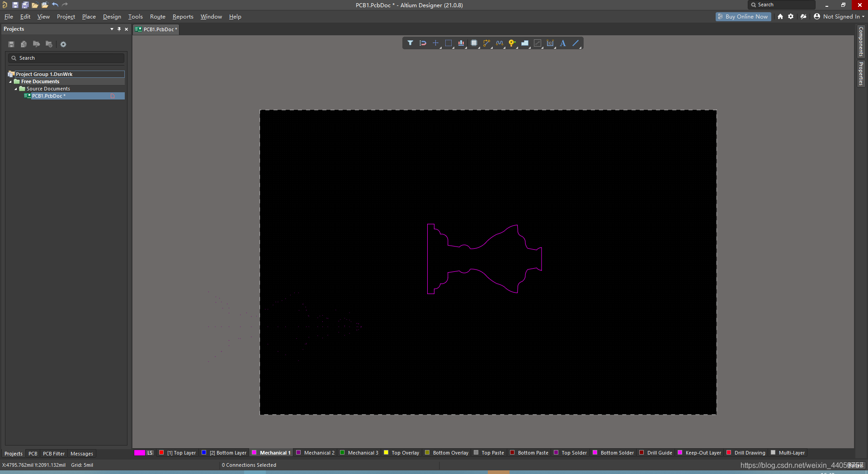The image size is (868, 474).
Task: Place a polygon pour shape
Action: 525,43
